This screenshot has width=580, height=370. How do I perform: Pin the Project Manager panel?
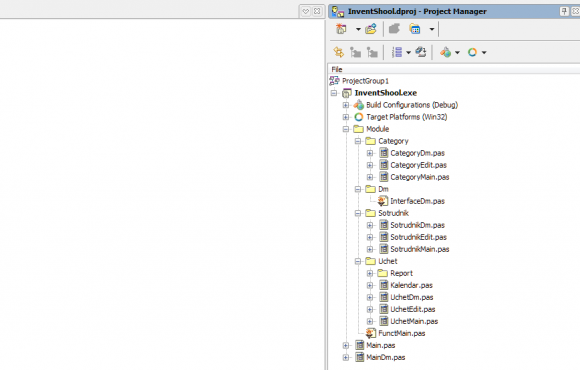pyautogui.click(x=564, y=11)
